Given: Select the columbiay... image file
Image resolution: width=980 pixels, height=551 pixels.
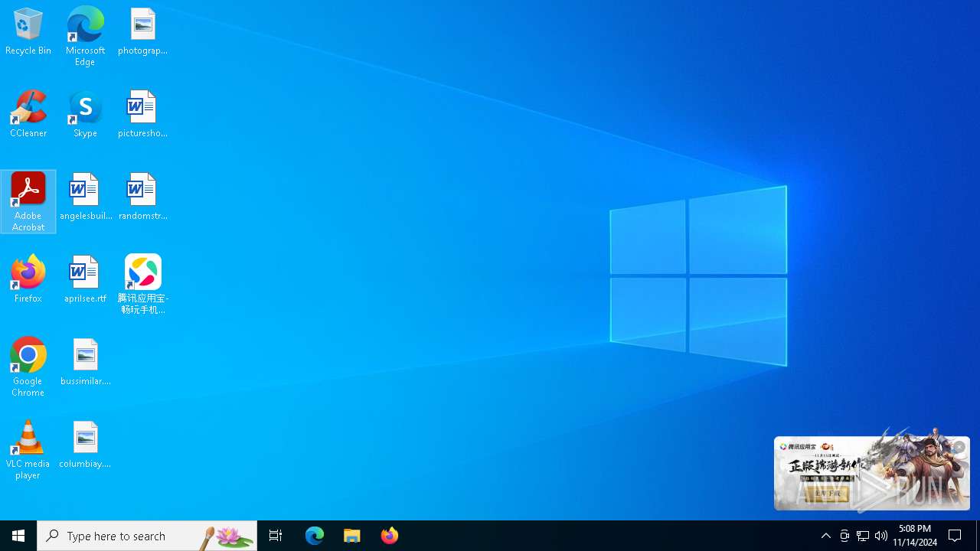Looking at the screenshot, I should click(85, 445).
